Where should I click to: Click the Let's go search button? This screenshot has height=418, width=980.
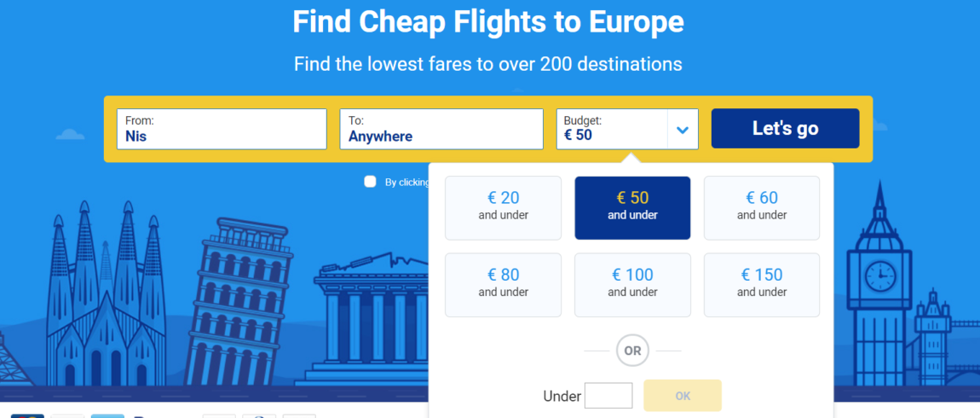(786, 128)
